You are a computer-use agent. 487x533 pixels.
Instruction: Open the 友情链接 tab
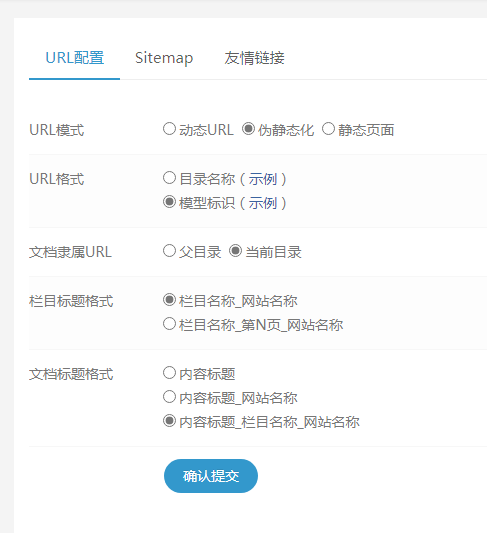click(254, 58)
